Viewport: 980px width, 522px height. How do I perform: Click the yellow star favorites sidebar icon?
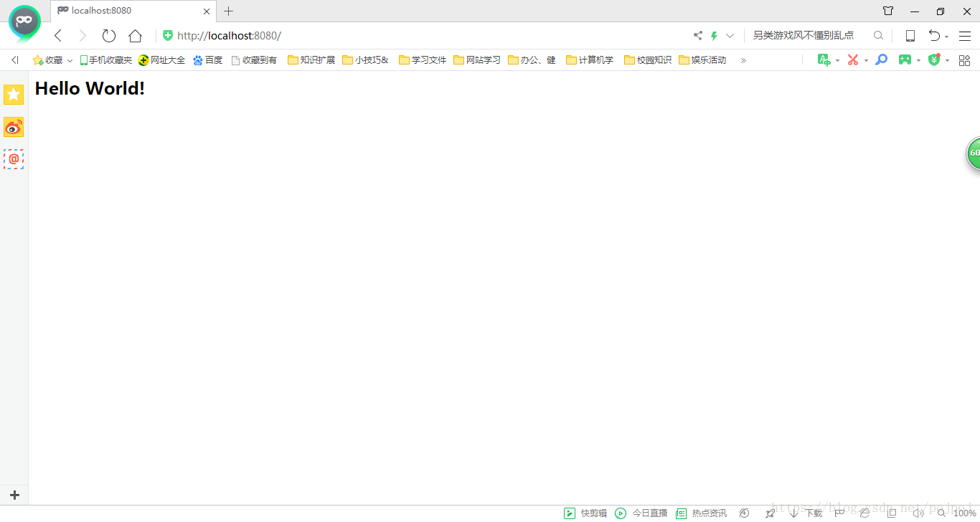click(14, 94)
